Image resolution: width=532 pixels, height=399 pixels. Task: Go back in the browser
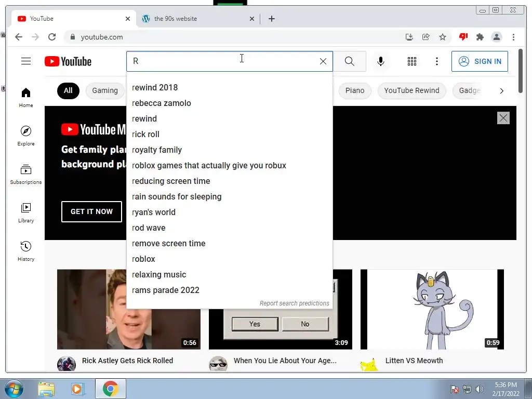point(19,37)
